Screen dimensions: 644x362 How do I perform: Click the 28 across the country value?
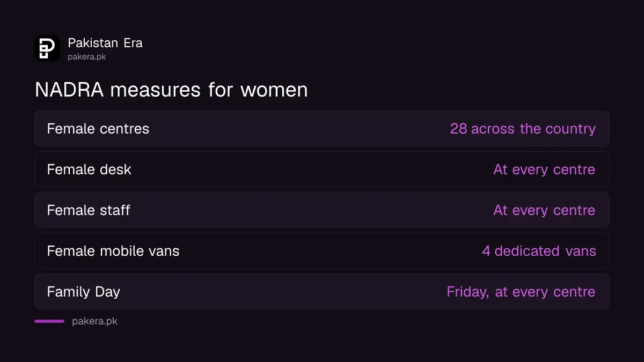tap(523, 129)
